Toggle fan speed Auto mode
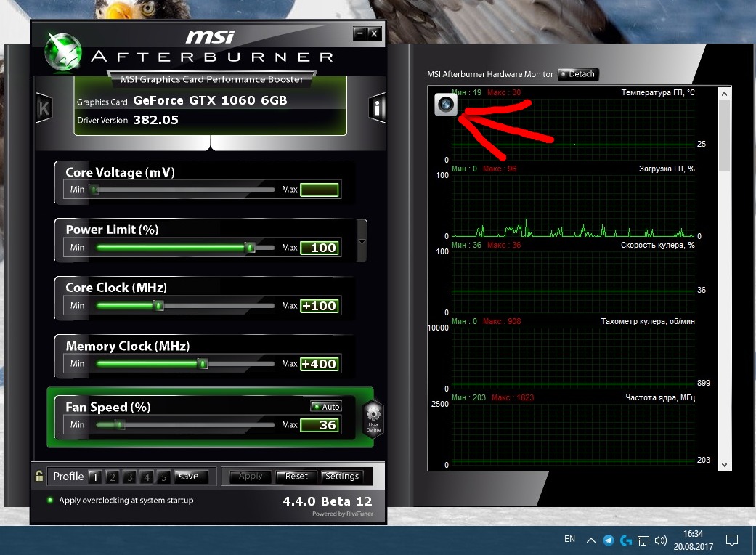 tap(326, 407)
